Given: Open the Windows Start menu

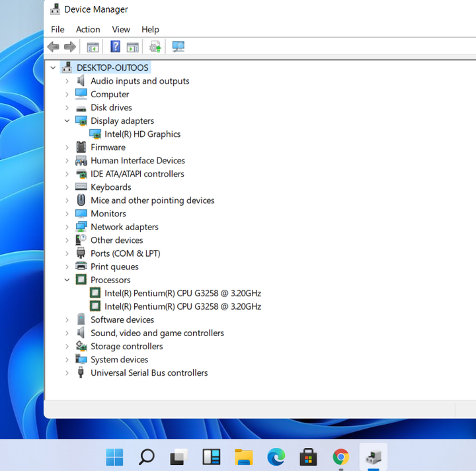Looking at the screenshot, I should pyautogui.click(x=114, y=456).
